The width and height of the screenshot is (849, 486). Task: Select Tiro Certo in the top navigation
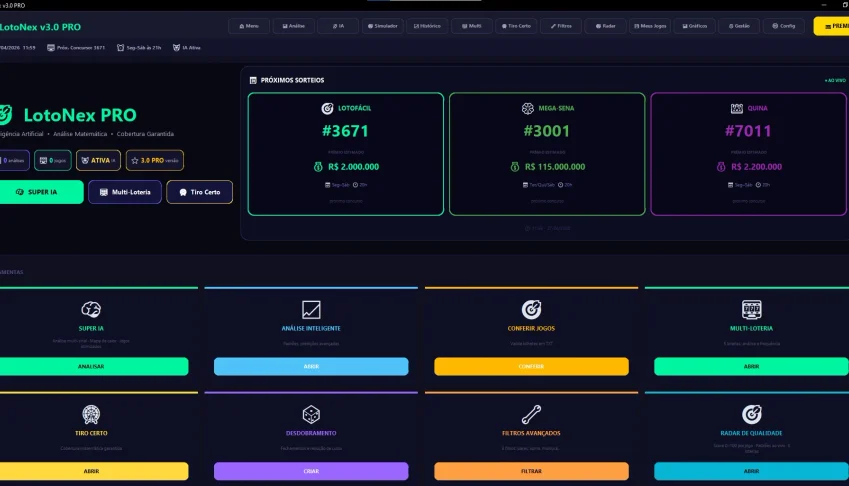tap(516, 26)
